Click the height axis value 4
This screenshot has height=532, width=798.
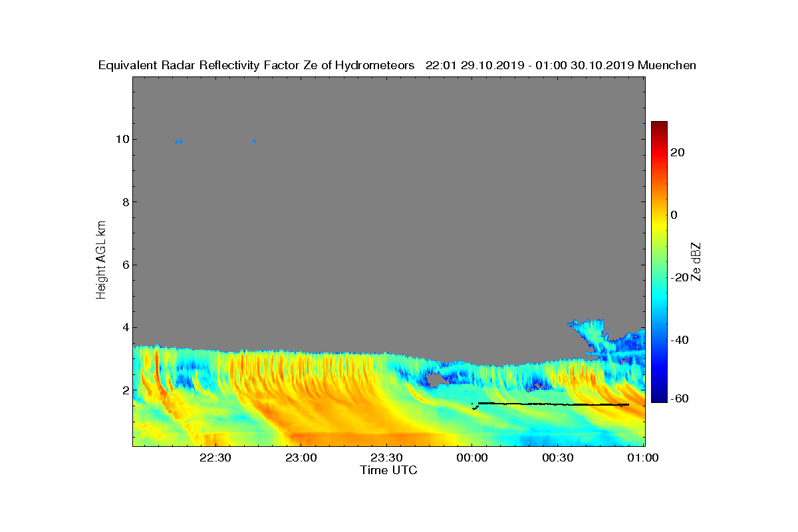[x=125, y=327]
